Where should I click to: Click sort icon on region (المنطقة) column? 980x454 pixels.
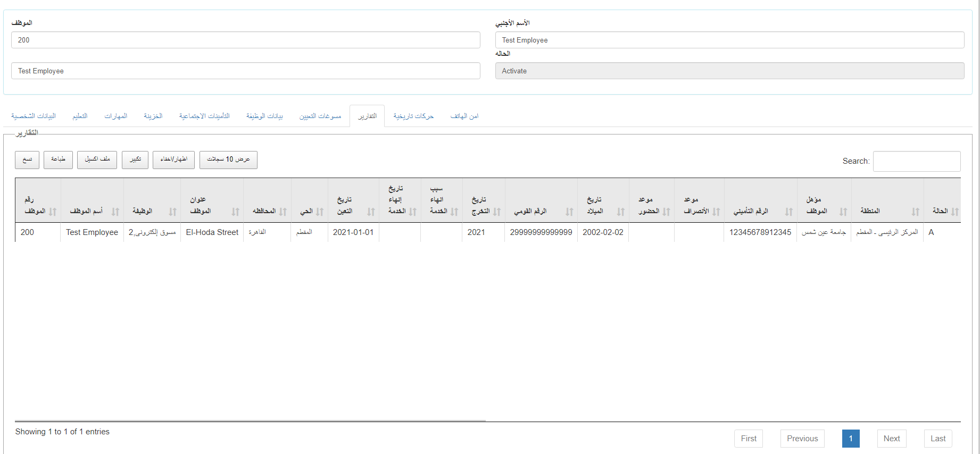tap(915, 212)
